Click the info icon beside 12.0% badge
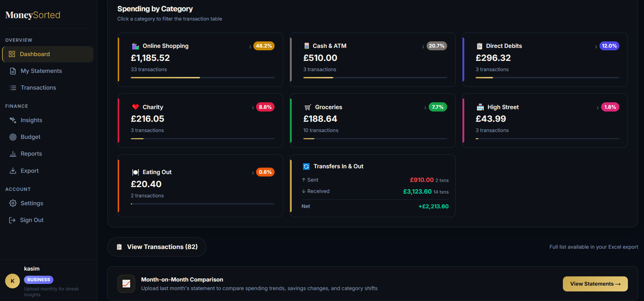 pyautogui.click(x=596, y=47)
